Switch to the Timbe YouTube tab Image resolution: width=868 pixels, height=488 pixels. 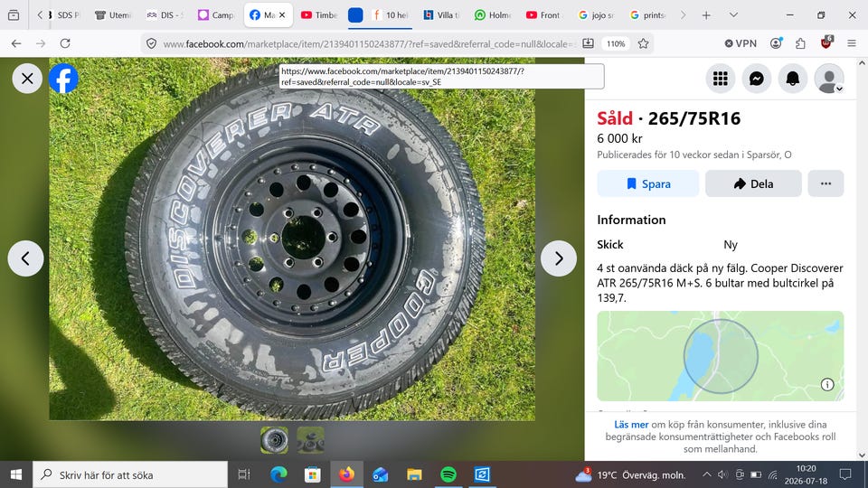pos(319,15)
